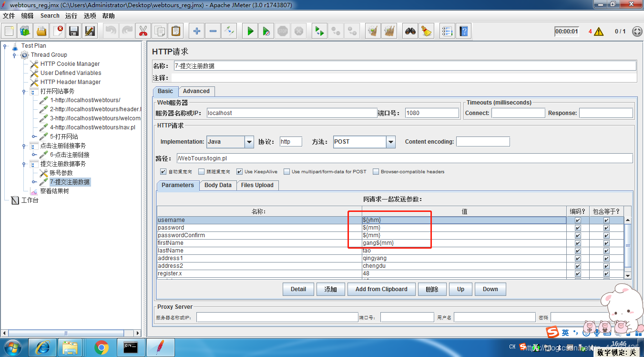Switch to the Files Upload tab
Viewport: 644px width, 357px height.
click(x=257, y=185)
